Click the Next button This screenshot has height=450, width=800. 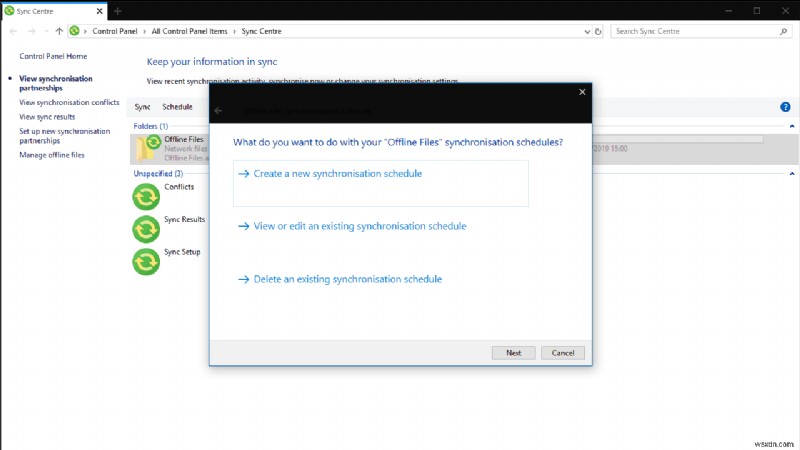pos(513,353)
